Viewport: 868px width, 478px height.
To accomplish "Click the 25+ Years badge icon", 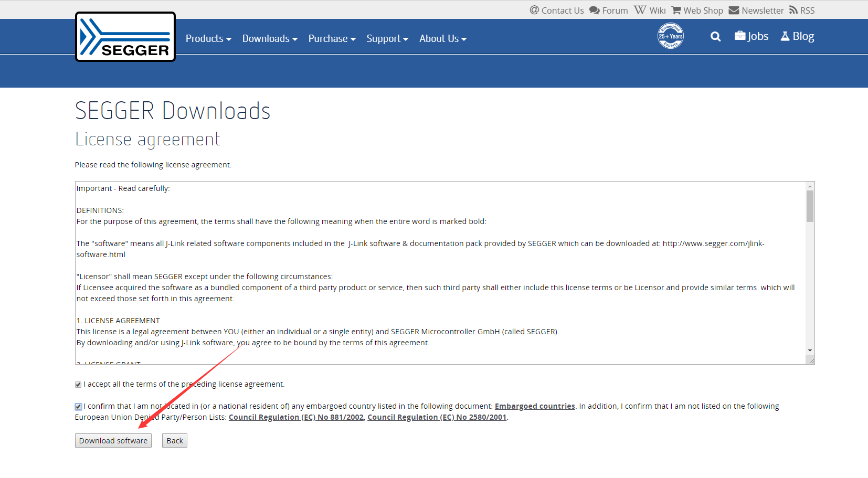I will pyautogui.click(x=671, y=36).
